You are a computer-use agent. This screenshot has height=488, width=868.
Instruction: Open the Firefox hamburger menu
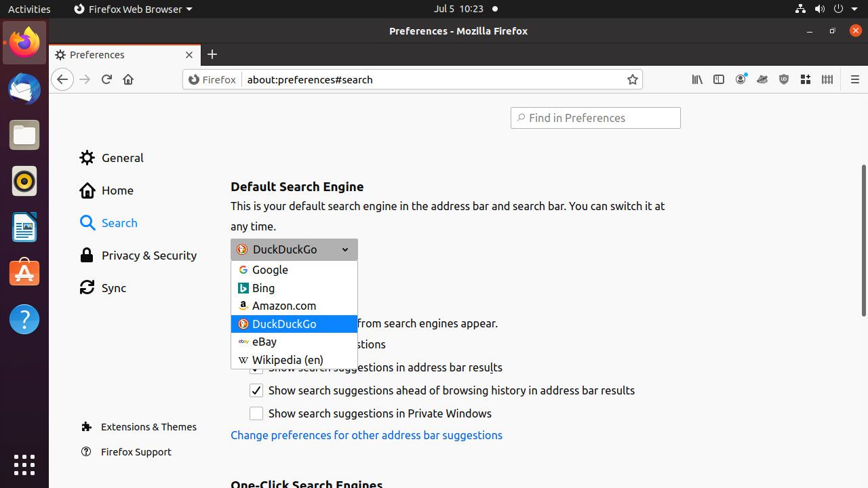(854, 79)
